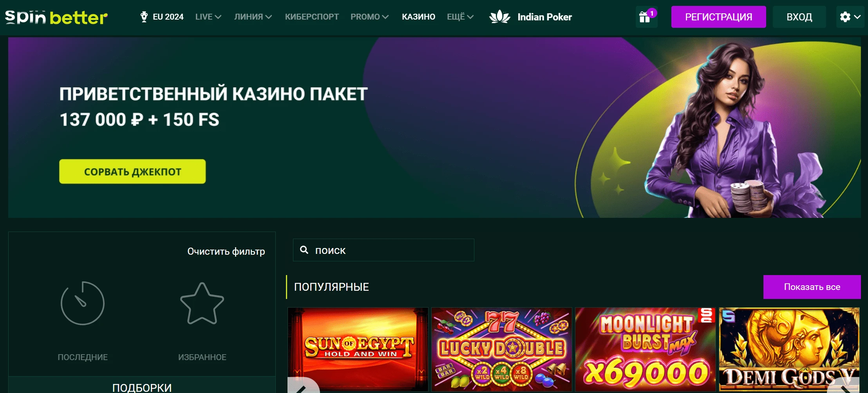
Task: Click Очистить фильтр link
Action: (226, 251)
